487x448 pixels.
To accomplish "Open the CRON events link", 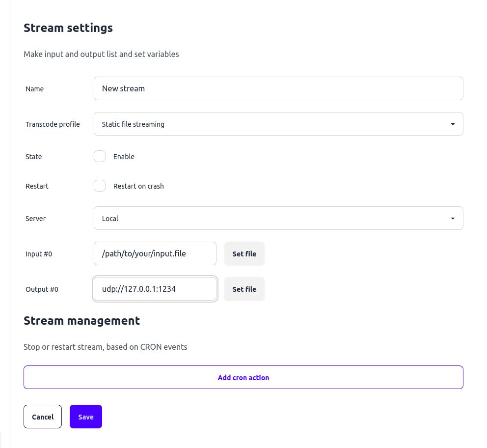I will coord(151,347).
